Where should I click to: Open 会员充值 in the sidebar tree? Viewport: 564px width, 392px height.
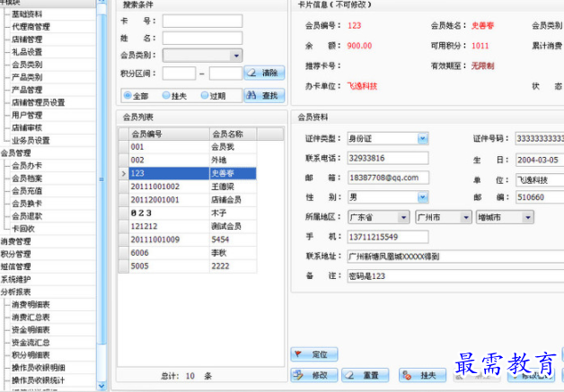[x=27, y=191]
